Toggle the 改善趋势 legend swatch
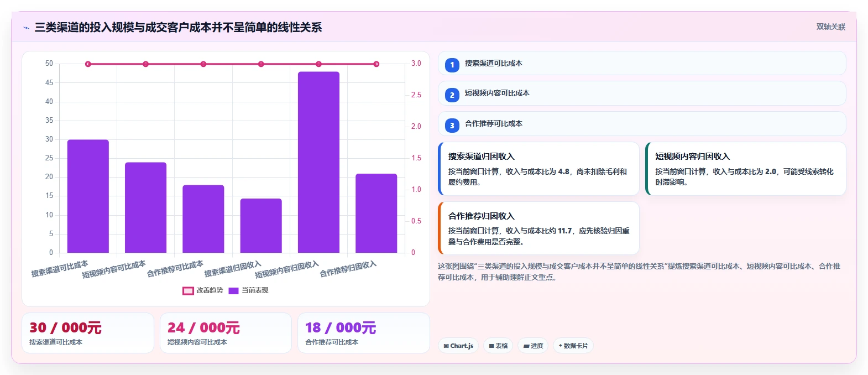 click(188, 290)
